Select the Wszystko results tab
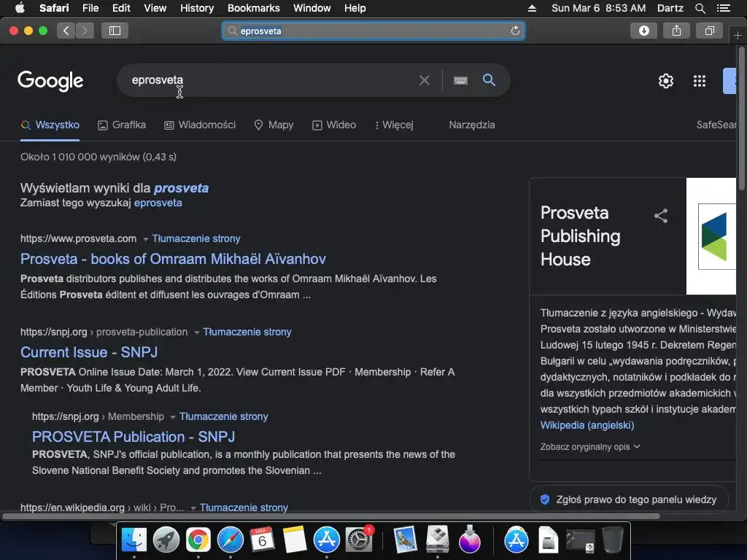Screen dimensions: 747x560 tap(50, 125)
